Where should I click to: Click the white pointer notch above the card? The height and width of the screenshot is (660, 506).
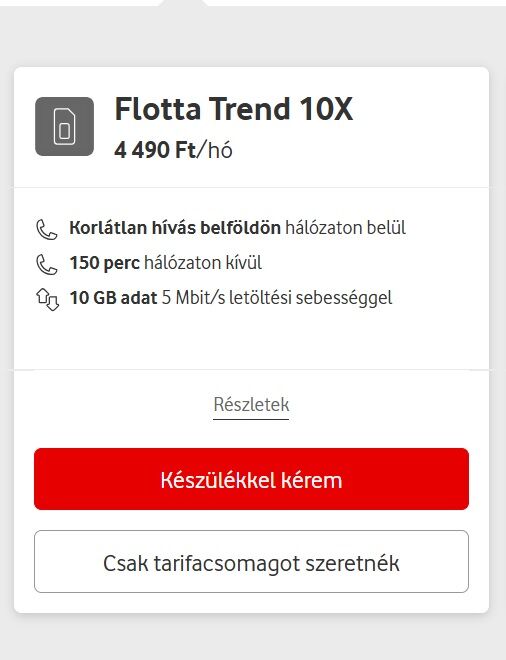[x=184, y=3]
